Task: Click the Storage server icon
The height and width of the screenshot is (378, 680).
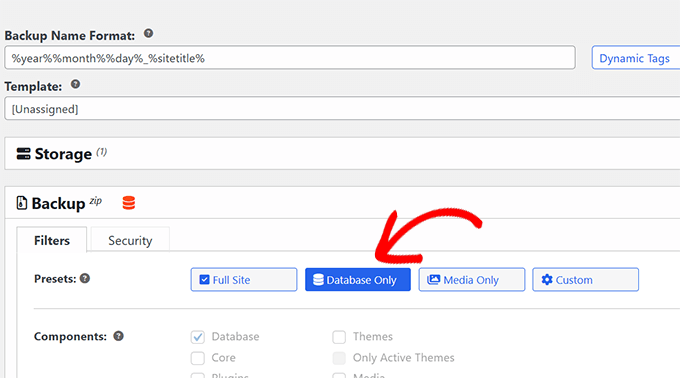Action: 23,153
